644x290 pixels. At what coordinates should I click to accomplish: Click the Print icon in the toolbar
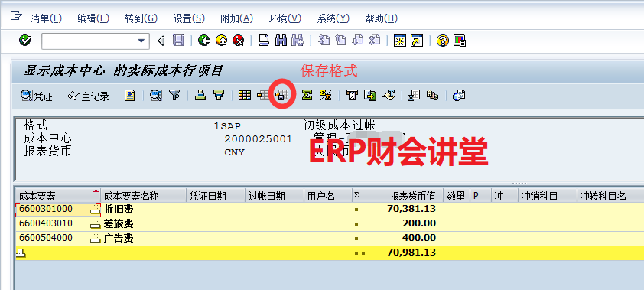264,41
